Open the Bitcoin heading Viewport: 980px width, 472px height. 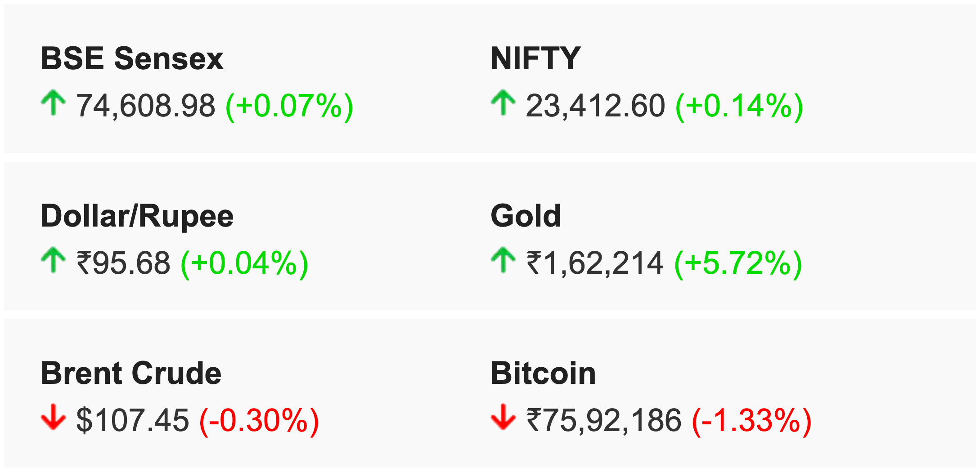click(544, 373)
